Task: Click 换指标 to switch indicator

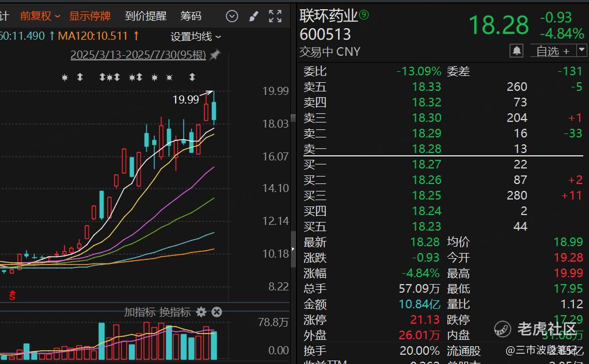Action: point(175,312)
